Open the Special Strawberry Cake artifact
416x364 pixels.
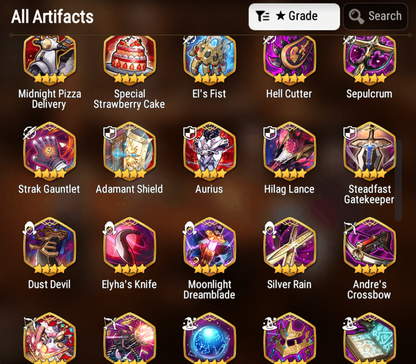click(x=129, y=59)
